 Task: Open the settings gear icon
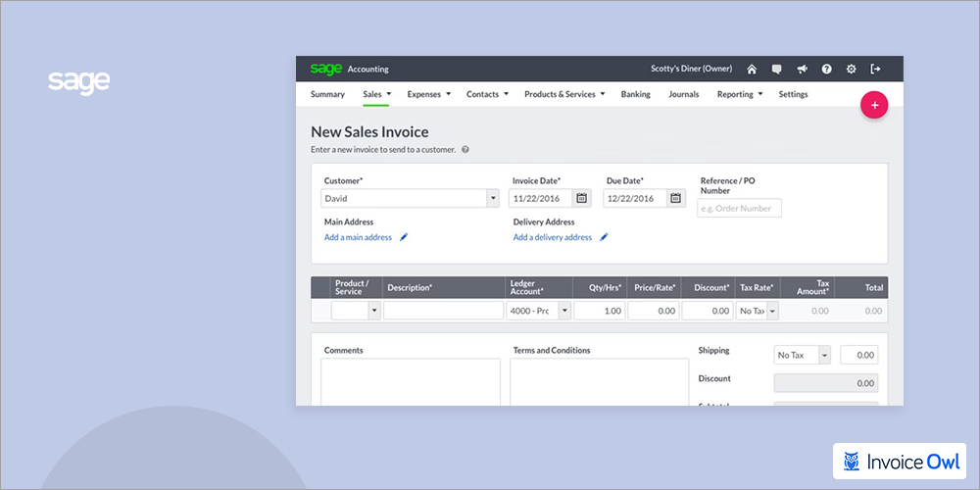(x=852, y=70)
